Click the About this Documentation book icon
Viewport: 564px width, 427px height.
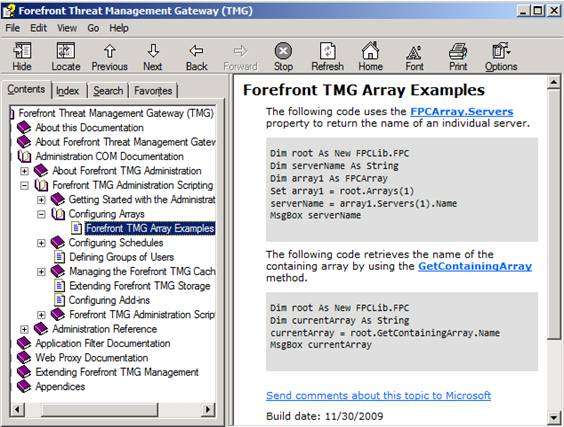click(x=24, y=127)
